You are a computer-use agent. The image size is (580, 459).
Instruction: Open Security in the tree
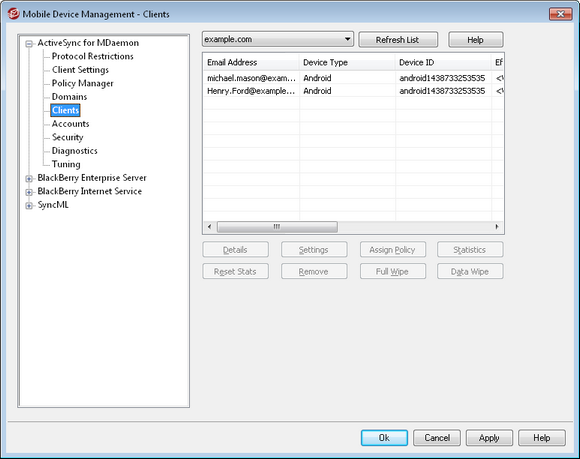click(x=67, y=137)
